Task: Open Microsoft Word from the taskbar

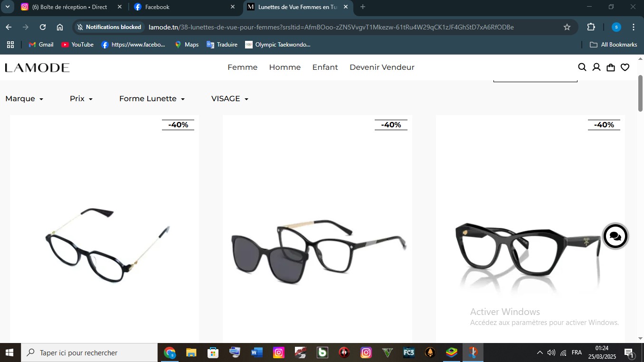Action: pyautogui.click(x=257, y=353)
